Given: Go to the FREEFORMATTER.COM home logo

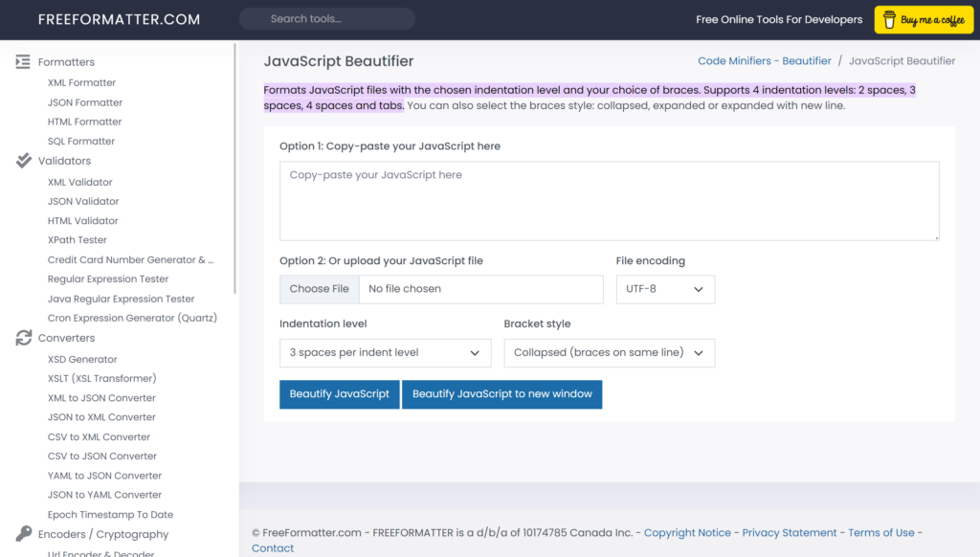Looking at the screenshot, I should click(x=120, y=19).
